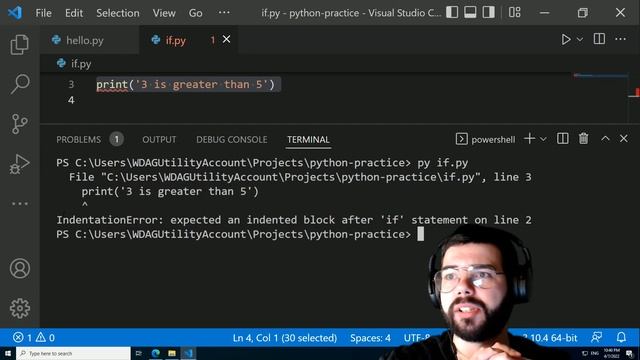Screen dimensions: 640x360
Task: Change indentation via Spaces: 4
Action: click(370, 338)
